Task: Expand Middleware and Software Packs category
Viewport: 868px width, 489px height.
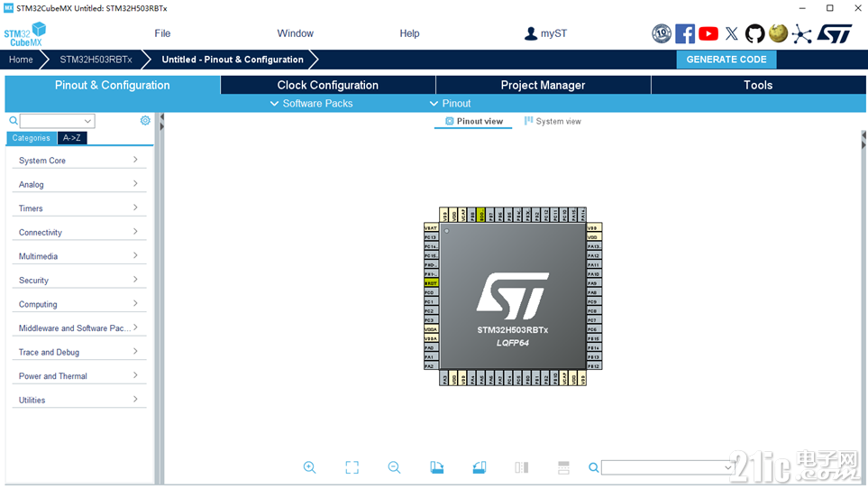Action: pos(78,328)
